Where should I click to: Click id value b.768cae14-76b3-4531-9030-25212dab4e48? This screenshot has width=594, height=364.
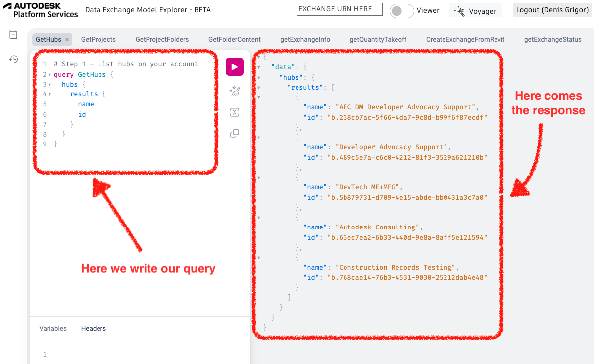pyautogui.click(x=407, y=277)
